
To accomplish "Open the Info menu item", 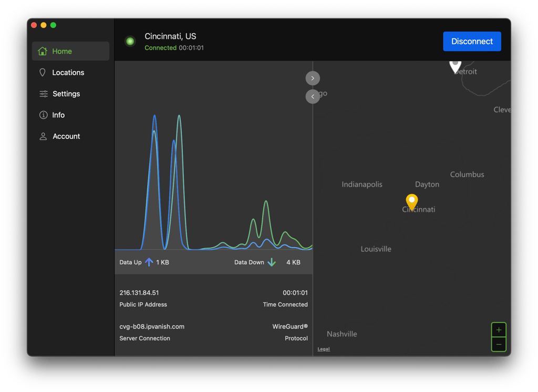I will pyautogui.click(x=71, y=115).
